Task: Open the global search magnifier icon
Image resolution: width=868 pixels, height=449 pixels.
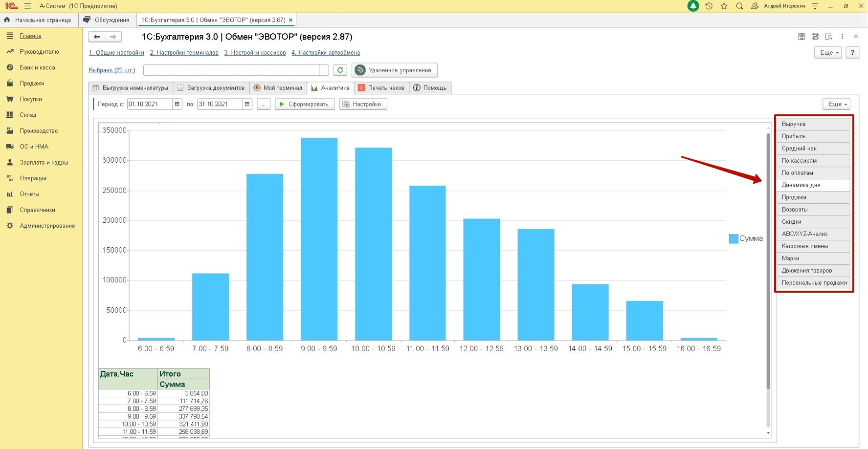Action: [x=739, y=6]
